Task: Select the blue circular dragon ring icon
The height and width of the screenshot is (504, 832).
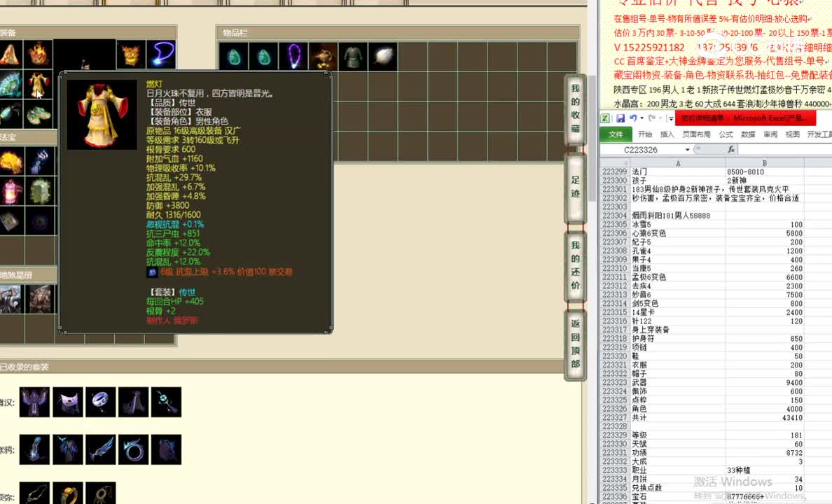Action: 133,449
